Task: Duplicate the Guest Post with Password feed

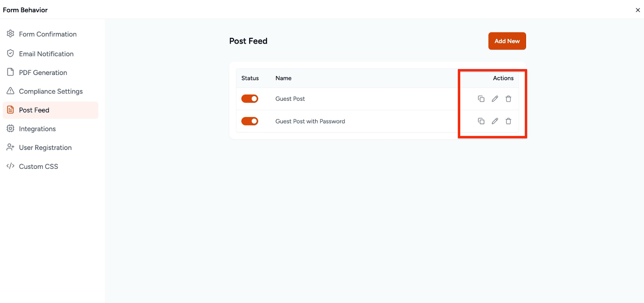Action: click(481, 121)
